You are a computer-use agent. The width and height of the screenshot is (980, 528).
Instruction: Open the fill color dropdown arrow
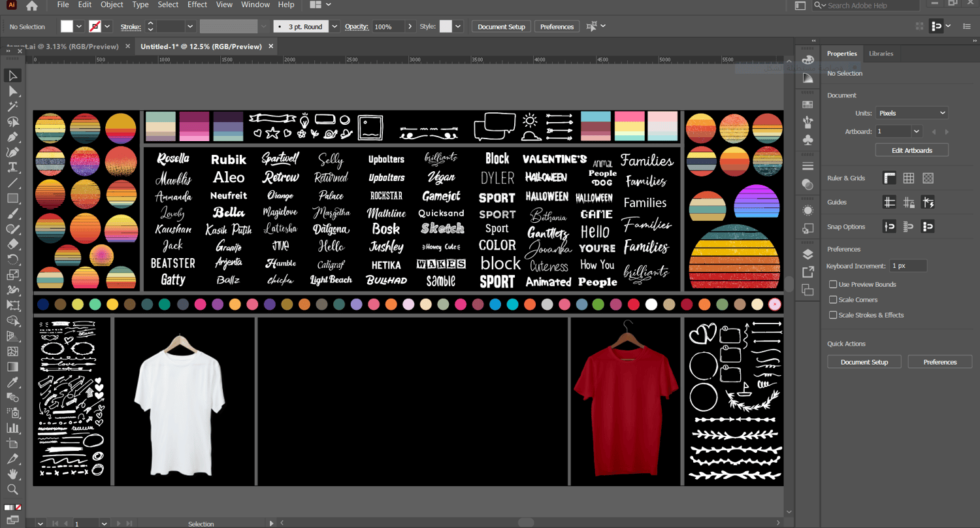click(79, 27)
